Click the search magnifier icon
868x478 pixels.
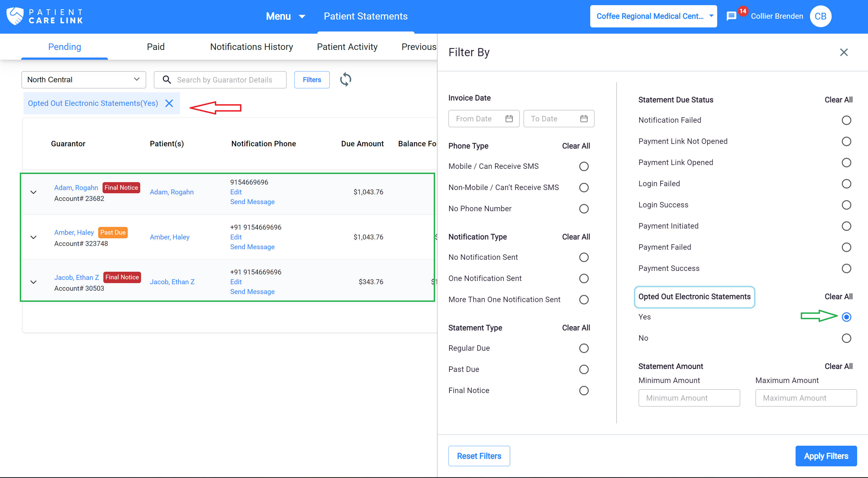pos(167,80)
